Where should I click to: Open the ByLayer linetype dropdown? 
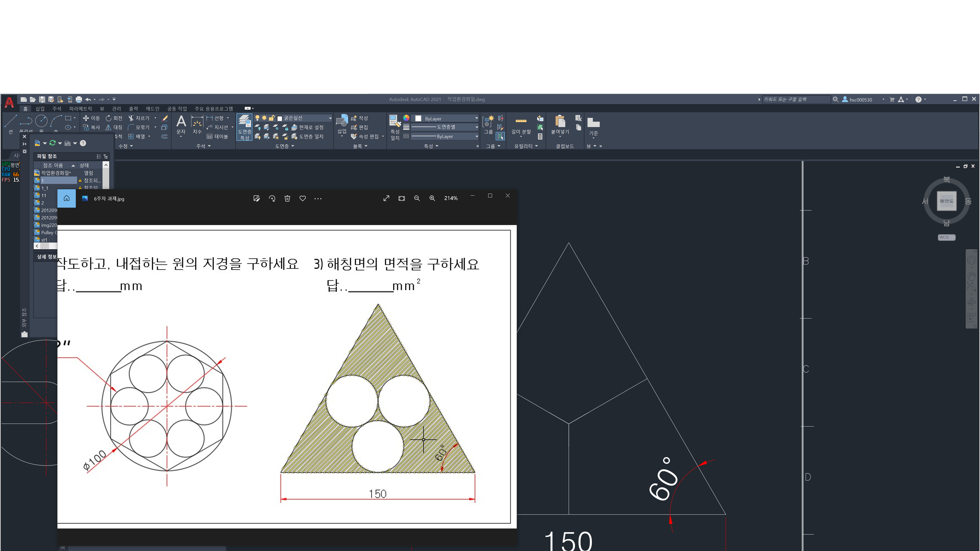445,136
